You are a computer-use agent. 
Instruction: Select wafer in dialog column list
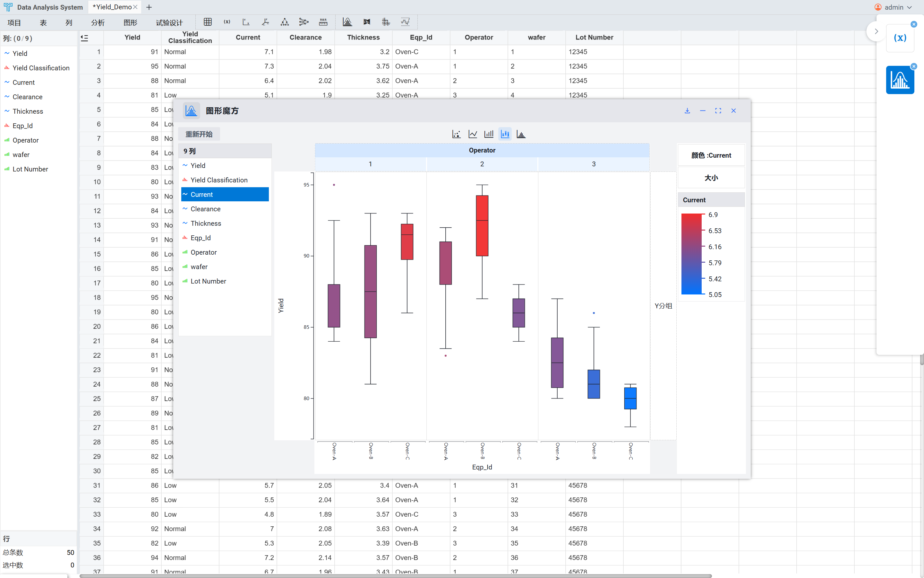coord(225,267)
